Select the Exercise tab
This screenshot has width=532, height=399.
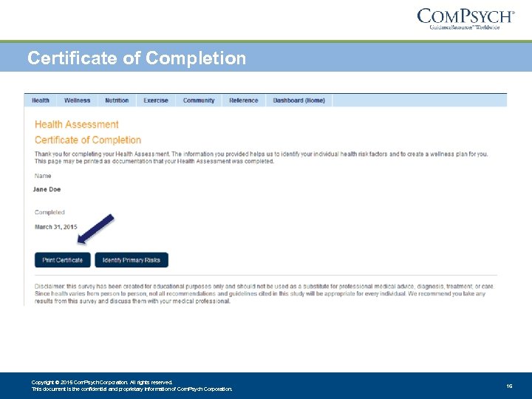pos(156,100)
